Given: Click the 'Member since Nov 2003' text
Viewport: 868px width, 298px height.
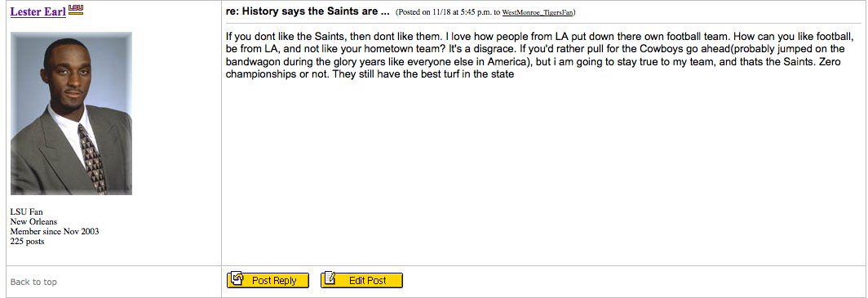Looking at the screenshot, I should pyautogui.click(x=55, y=232).
